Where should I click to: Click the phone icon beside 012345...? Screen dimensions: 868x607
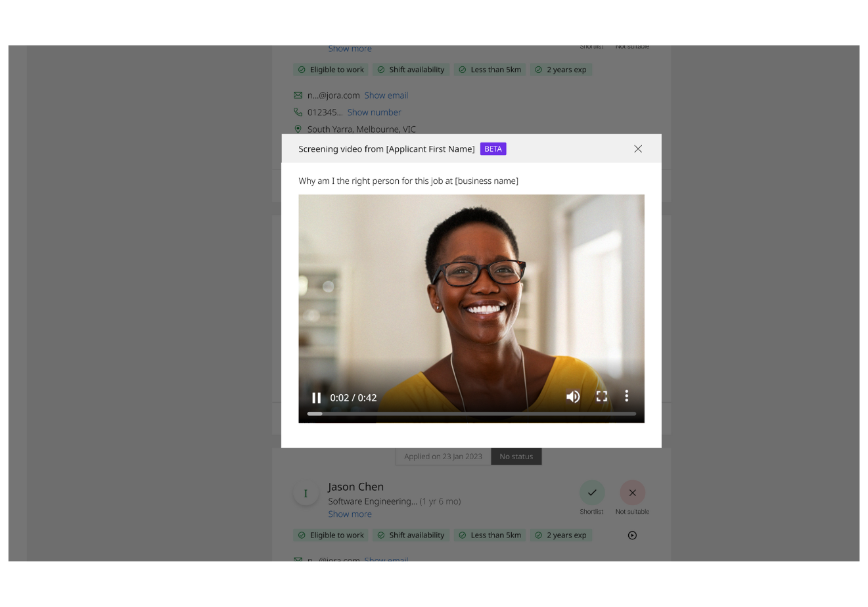(298, 112)
